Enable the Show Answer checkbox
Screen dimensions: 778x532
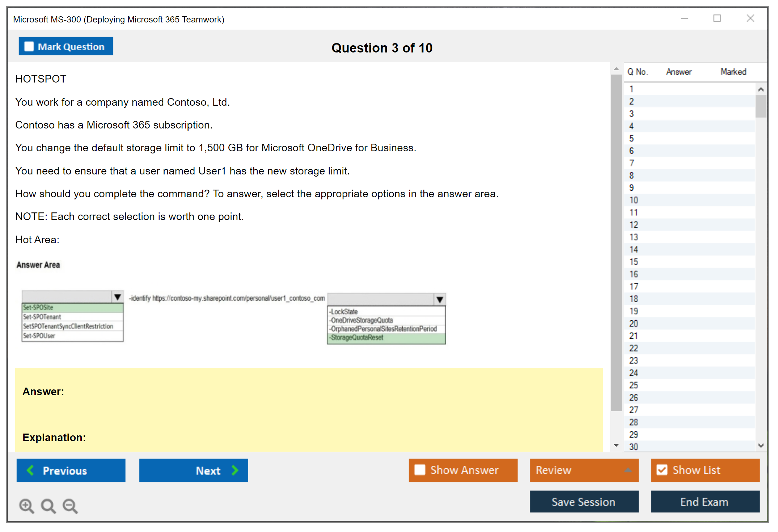point(420,470)
